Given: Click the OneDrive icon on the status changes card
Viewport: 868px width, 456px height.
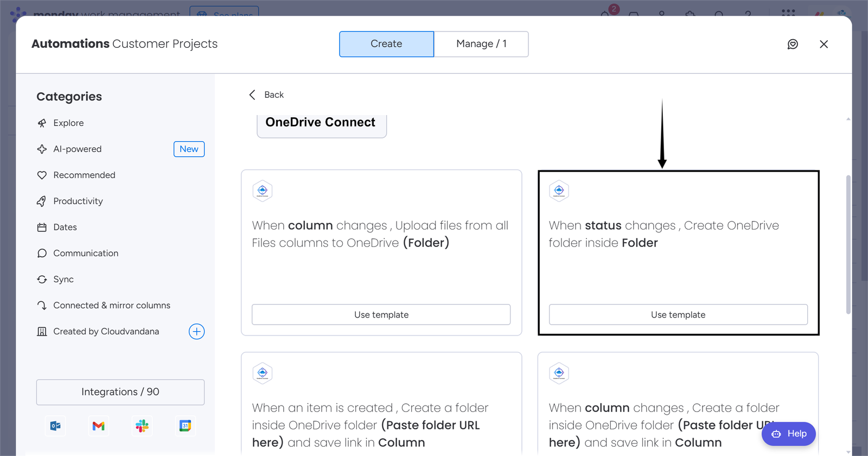Looking at the screenshot, I should (559, 191).
